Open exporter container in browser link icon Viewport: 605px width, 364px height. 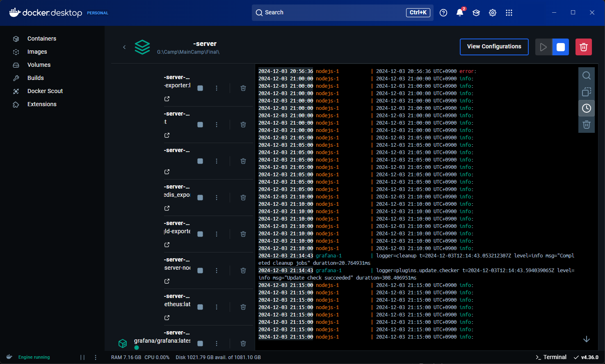point(167,99)
